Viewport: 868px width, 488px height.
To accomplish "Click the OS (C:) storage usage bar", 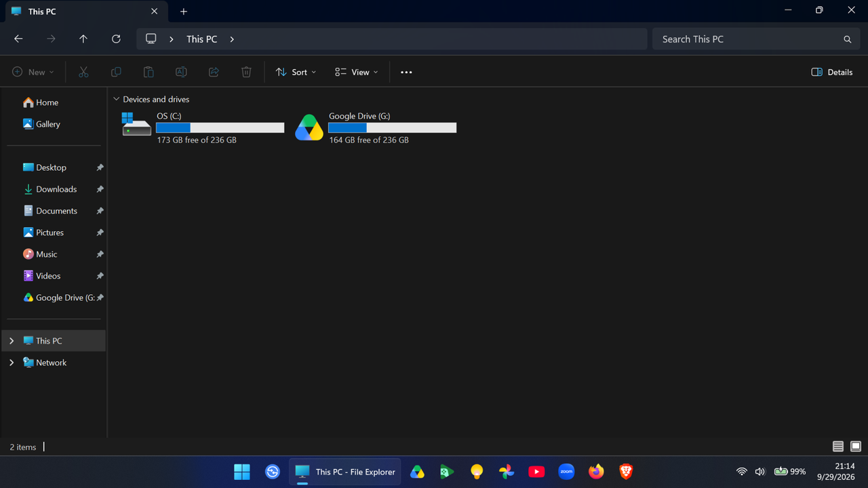I will pyautogui.click(x=220, y=128).
